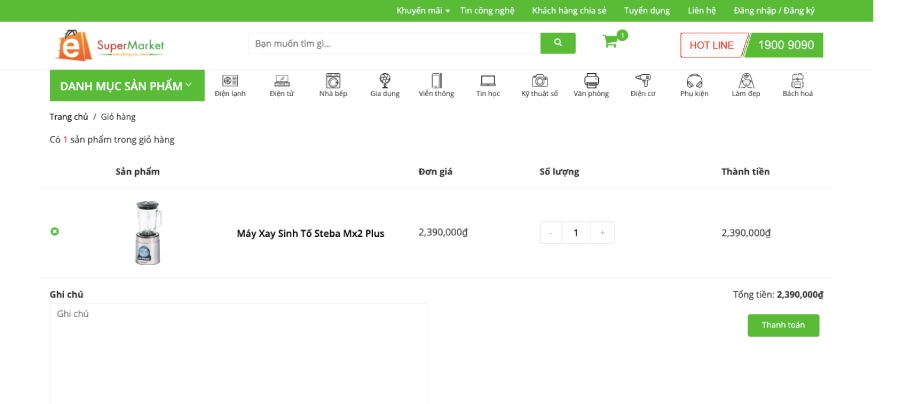Open the Tin học laptop icon
This screenshot has width=900, height=404.
(488, 81)
